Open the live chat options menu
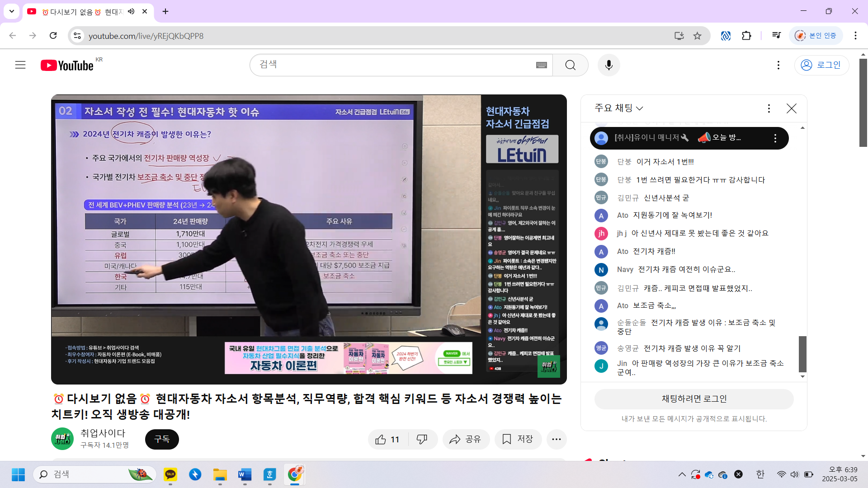This screenshot has width=868, height=488. 769,108
